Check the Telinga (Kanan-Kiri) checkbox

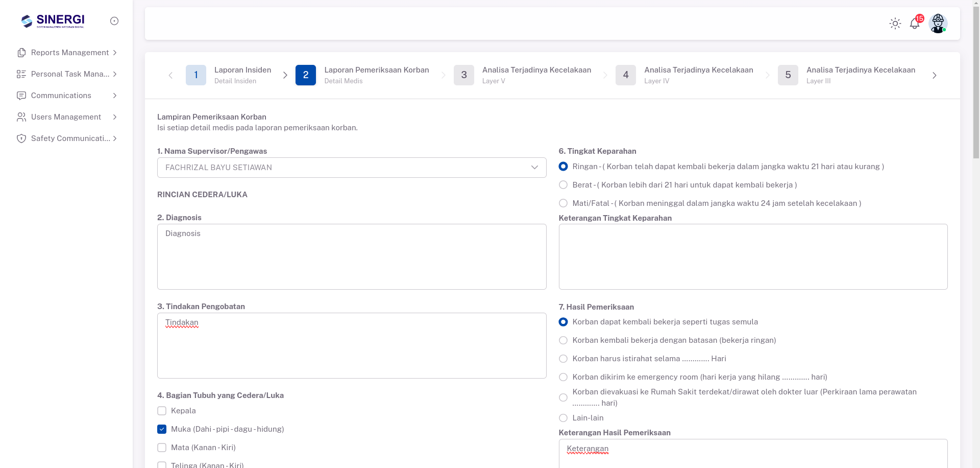pos(162,465)
